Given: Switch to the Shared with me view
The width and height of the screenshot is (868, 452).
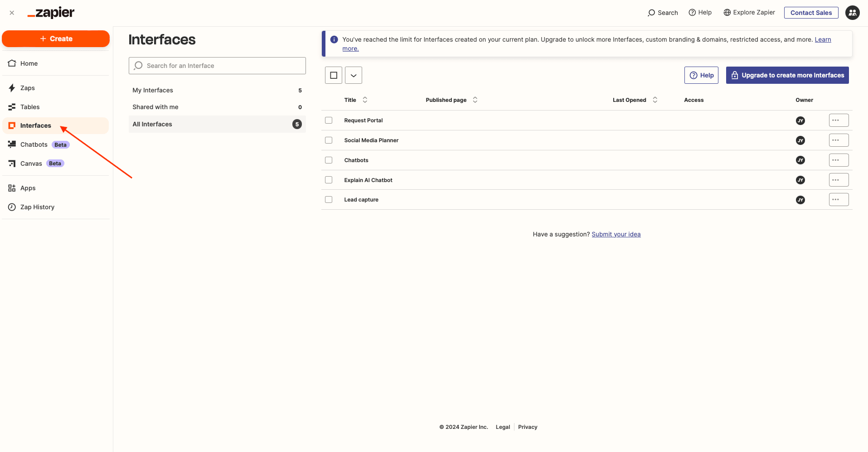Looking at the screenshot, I should pos(155,107).
